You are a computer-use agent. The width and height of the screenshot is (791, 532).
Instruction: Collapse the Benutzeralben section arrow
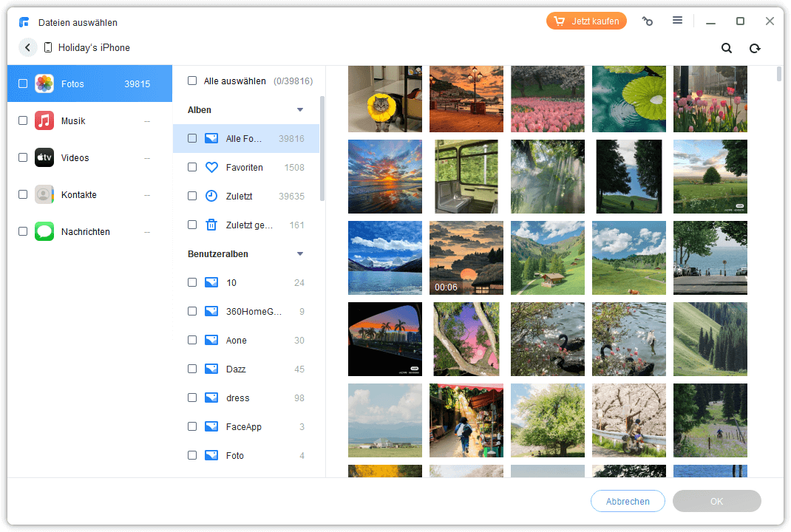click(300, 254)
